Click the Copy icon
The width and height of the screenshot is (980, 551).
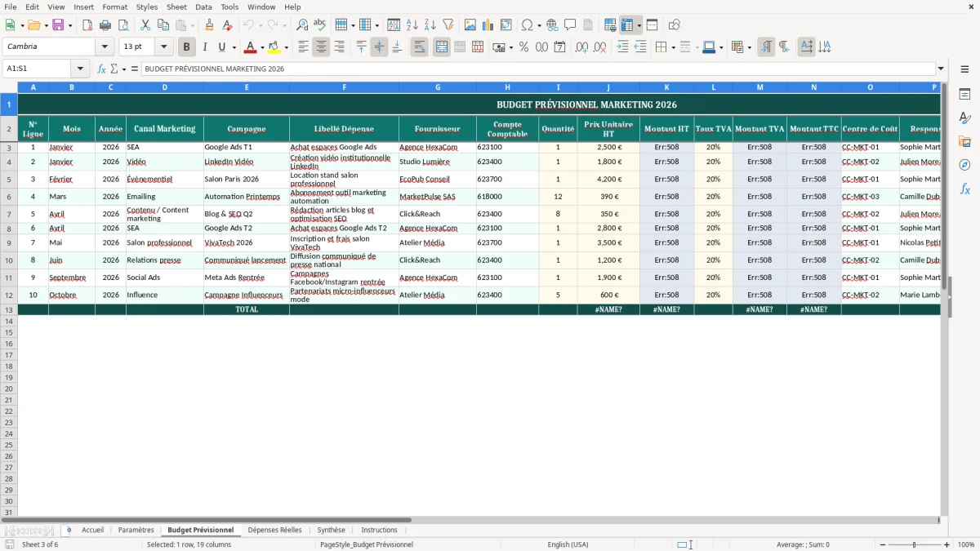tap(163, 25)
